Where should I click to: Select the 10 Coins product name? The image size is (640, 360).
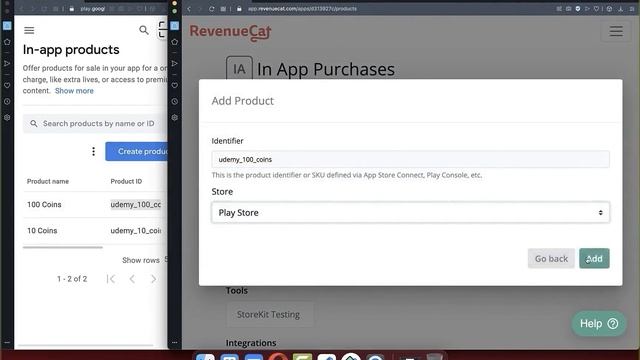click(42, 231)
